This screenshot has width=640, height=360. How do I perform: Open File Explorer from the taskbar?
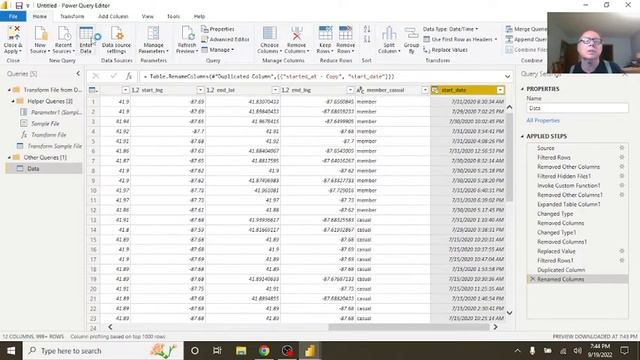(241, 351)
